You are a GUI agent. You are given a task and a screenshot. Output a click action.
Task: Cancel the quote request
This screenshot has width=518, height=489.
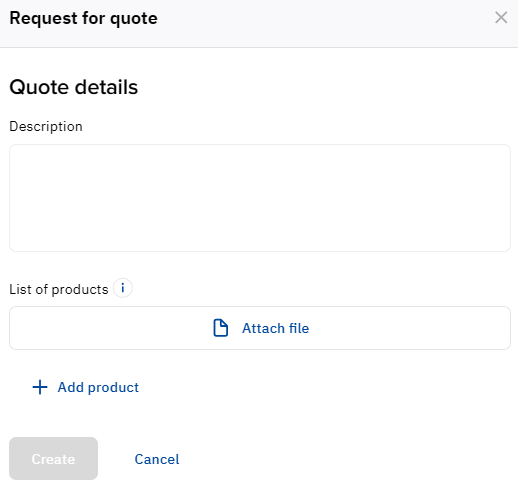click(157, 459)
